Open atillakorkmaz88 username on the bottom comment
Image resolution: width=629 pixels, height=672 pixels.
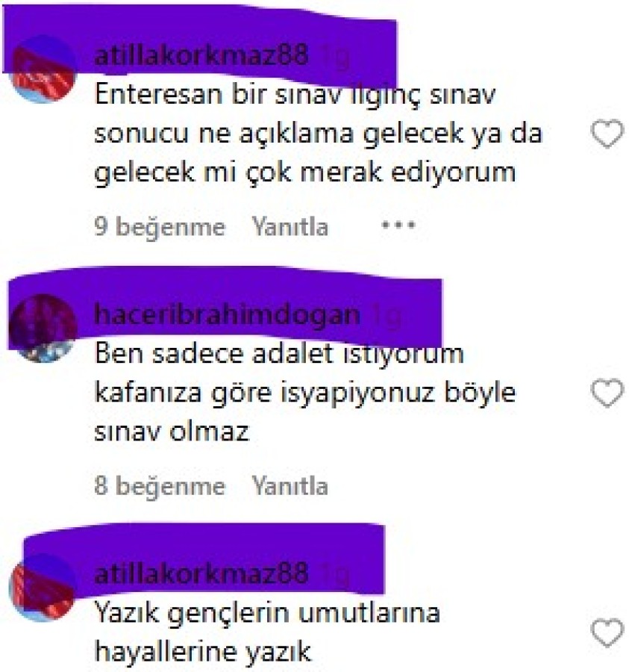(201, 573)
